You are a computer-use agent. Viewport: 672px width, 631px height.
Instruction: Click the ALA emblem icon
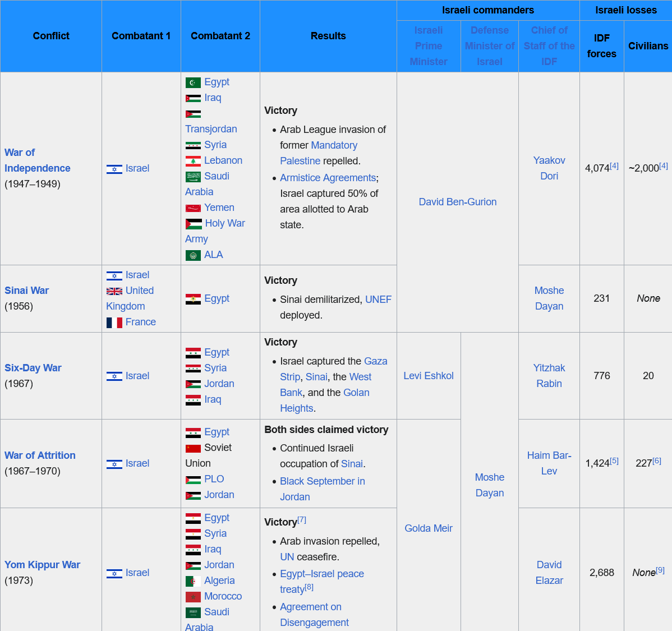point(193,256)
